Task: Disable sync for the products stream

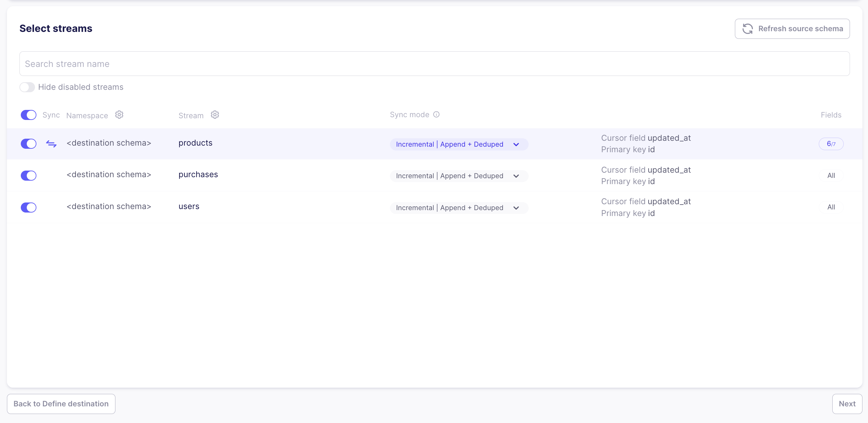Action: 28,144
